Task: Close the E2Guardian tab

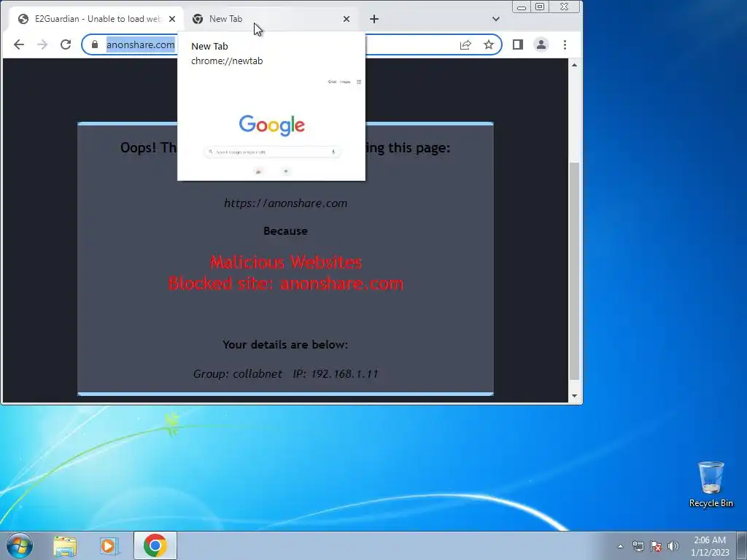Action: pyautogui.click(x=172, y=19)
